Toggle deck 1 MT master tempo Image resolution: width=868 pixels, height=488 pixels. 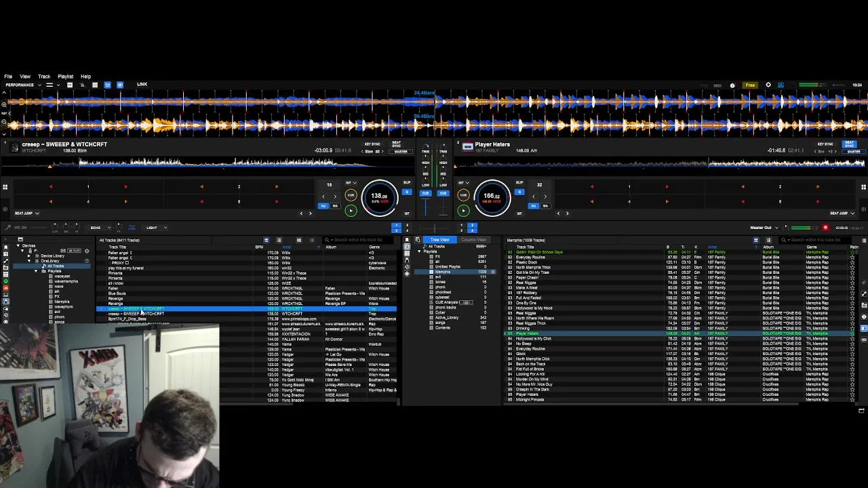click(x=407, y=213)
